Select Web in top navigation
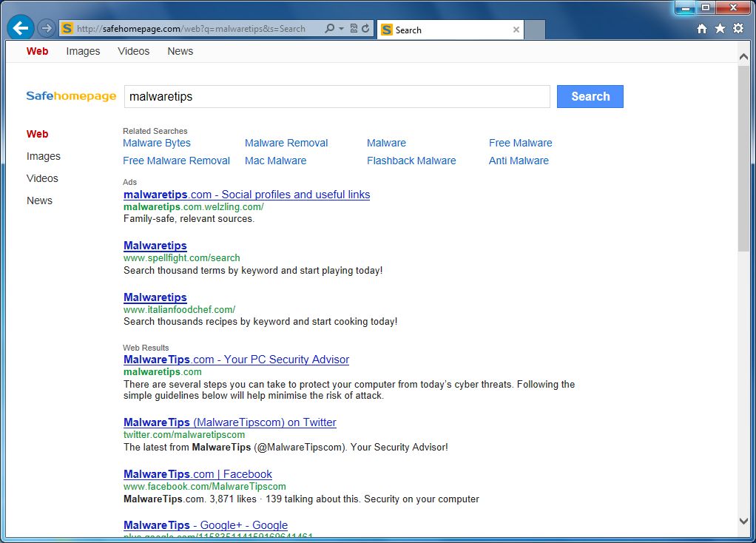Screen dimensions: 756x543 click(x=37, y=51)
